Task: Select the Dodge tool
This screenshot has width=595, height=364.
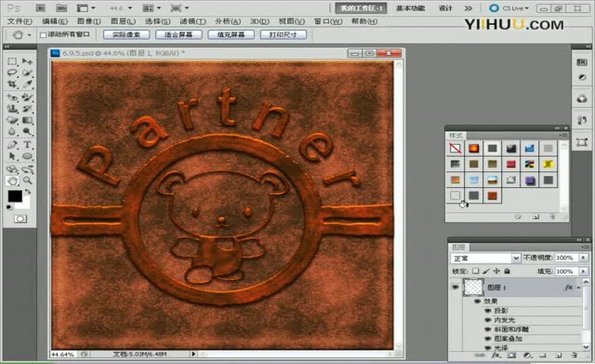Action: [x=27, y=132]
